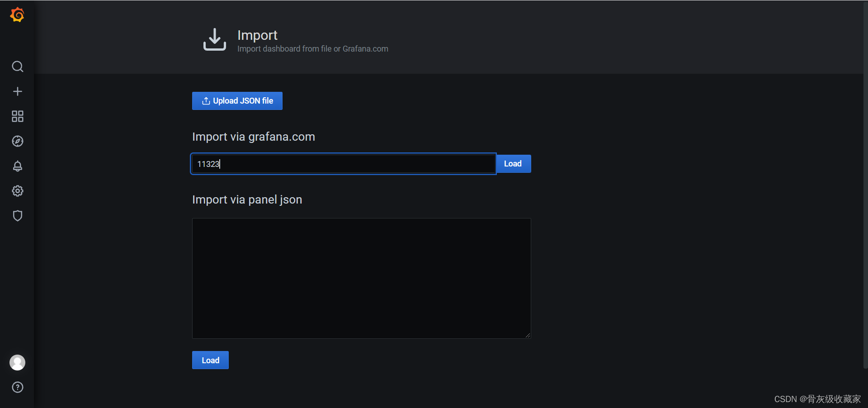Open the Server Admin shield icon
The width and height of the screenshot is (868, 408).
pos(17,216)
